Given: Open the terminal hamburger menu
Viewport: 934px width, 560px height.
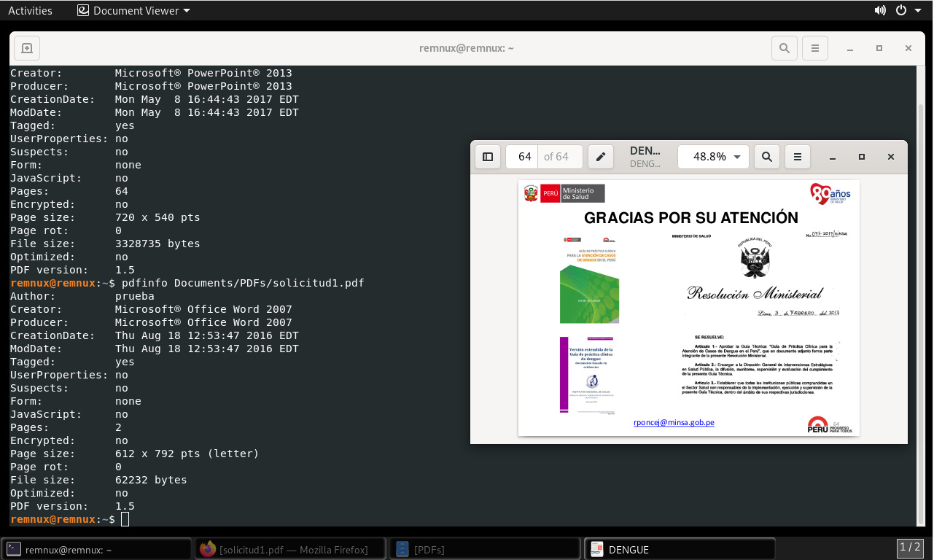Looking at the screenshot, I should [x=815, y=48].
